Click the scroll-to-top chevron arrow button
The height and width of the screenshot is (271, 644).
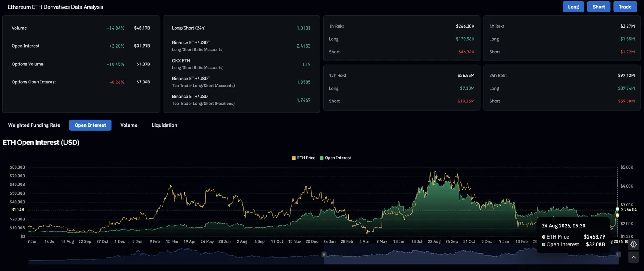pos(633,257)
